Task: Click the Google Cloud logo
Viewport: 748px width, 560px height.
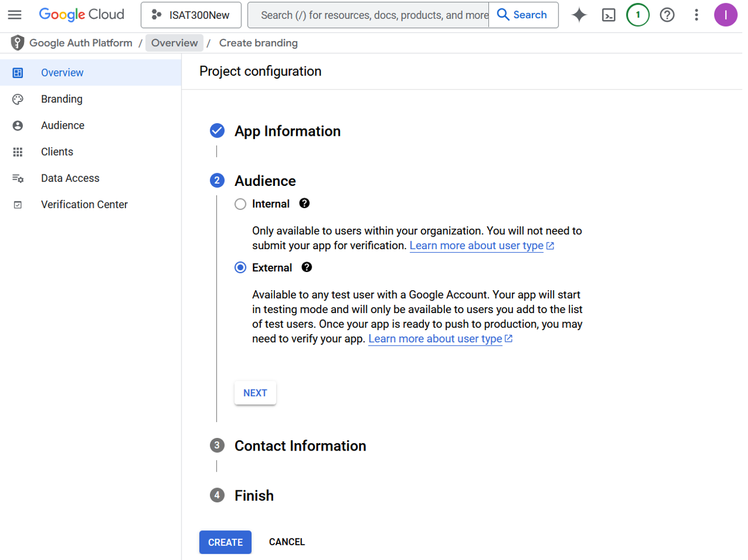Action: (x=82, y=15)
